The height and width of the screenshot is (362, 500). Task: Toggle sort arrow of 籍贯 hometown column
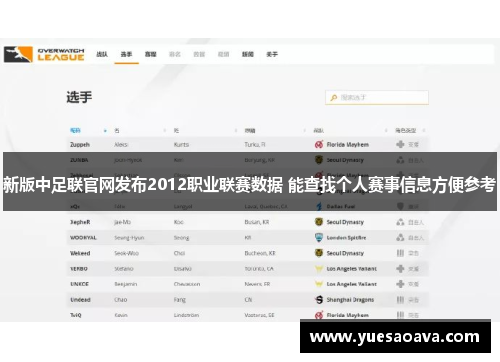[305, 130]
